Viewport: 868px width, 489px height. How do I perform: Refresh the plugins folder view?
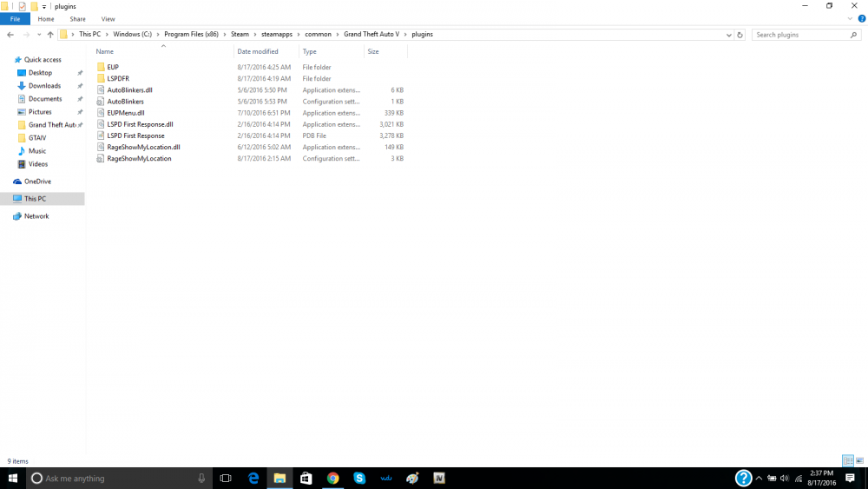click(740, 35)
